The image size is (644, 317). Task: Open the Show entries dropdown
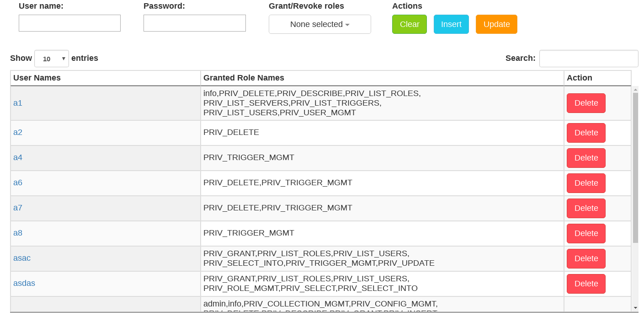[x=51, y=58]
